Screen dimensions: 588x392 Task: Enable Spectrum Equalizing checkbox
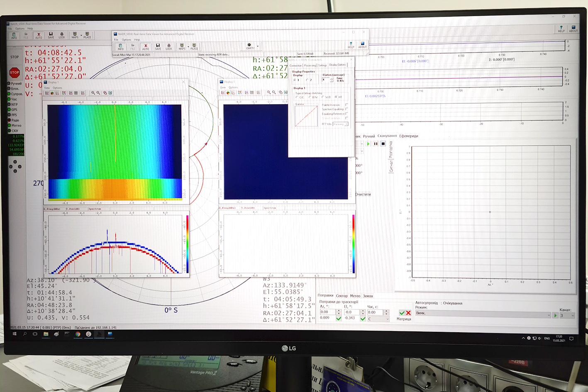click(x=346, y=109)
